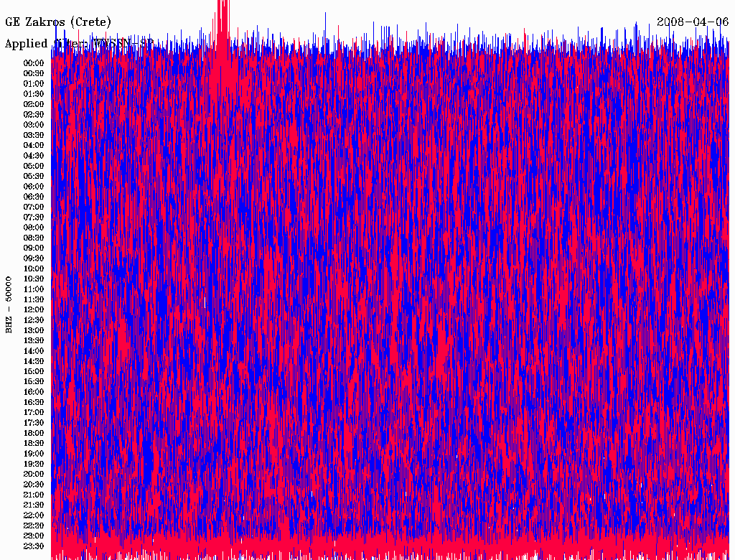Click the 12:00 time row label
The height and width of the screenshot is (560, 735).
coord(34,310)
